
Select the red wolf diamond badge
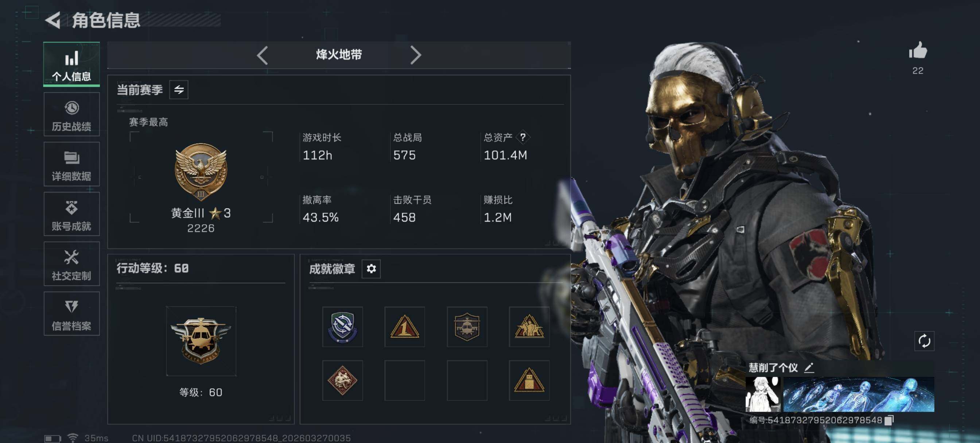(342, 380)
